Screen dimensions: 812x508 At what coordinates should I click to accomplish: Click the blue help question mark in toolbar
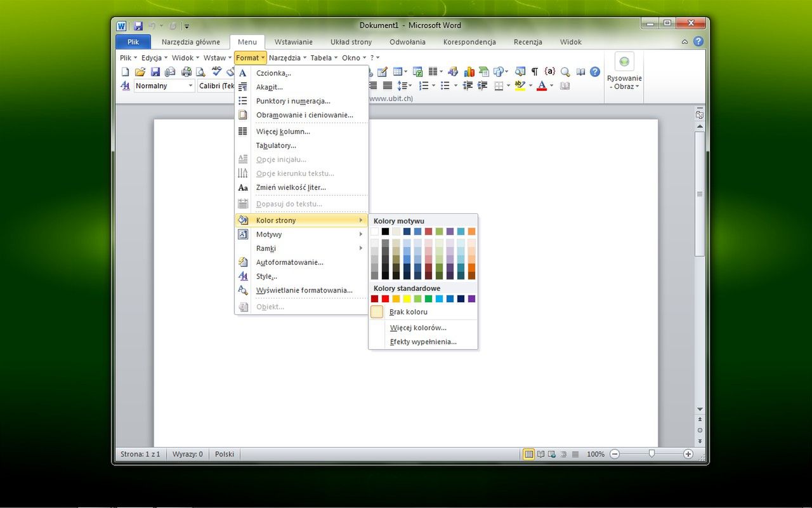click(x=595, y=72)
